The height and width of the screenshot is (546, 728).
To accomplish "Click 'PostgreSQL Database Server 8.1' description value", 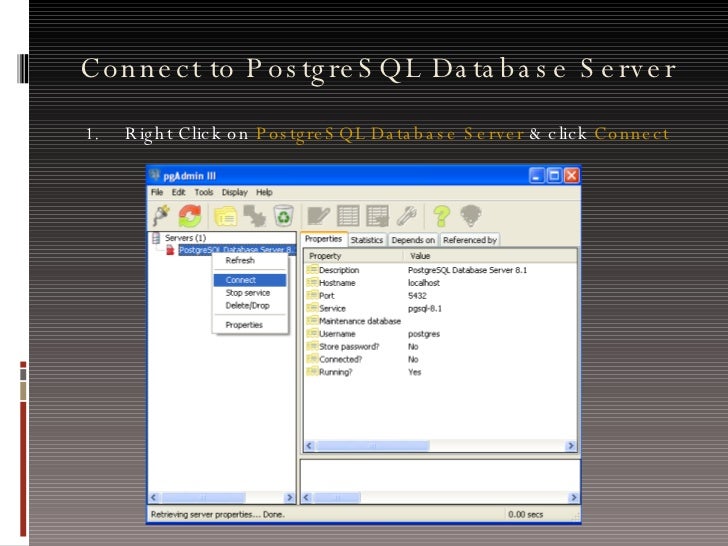I will point(467,270).
